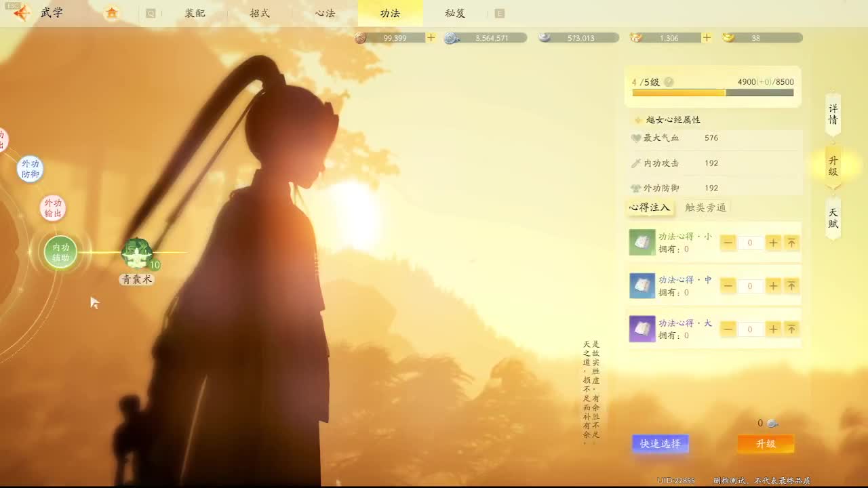Click the level experience progress bar
The width and height of the screenshot is (868, 488).
click(x=713, y=93)
